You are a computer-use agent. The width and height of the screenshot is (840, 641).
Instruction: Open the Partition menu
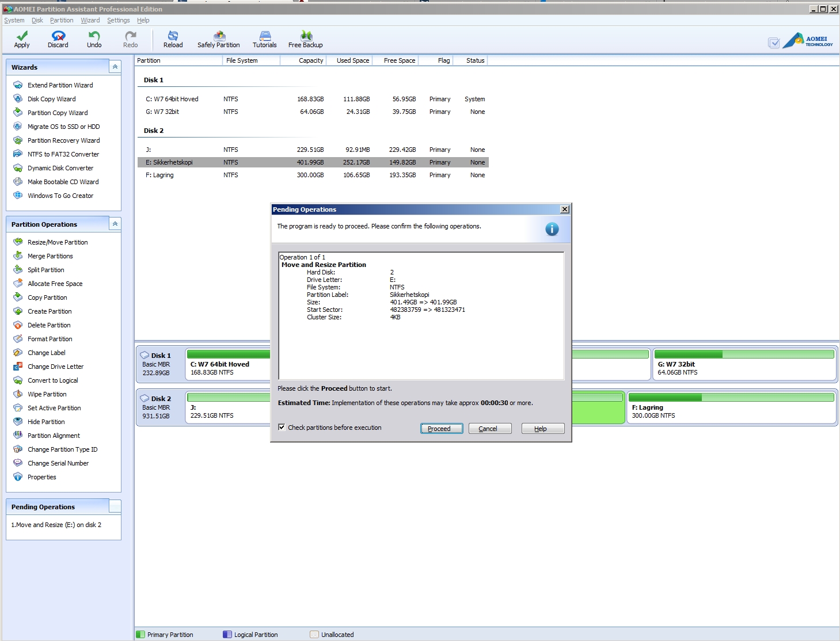point(62,20)
